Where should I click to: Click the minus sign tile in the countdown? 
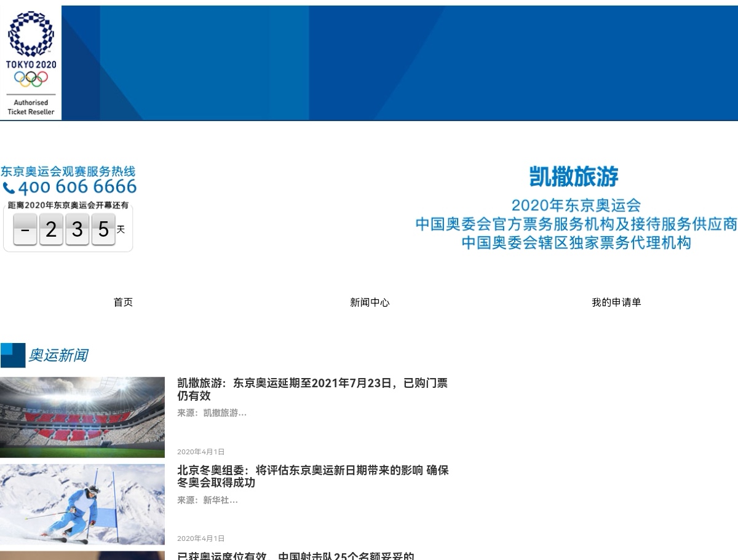click(x=25, y=230)
